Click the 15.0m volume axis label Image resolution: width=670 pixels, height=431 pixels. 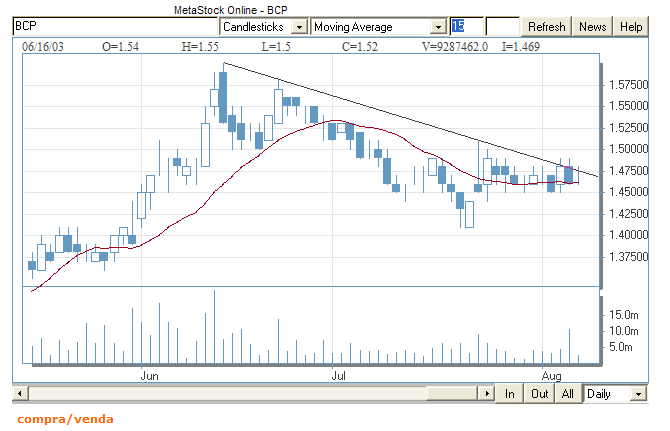pos(623,315)
